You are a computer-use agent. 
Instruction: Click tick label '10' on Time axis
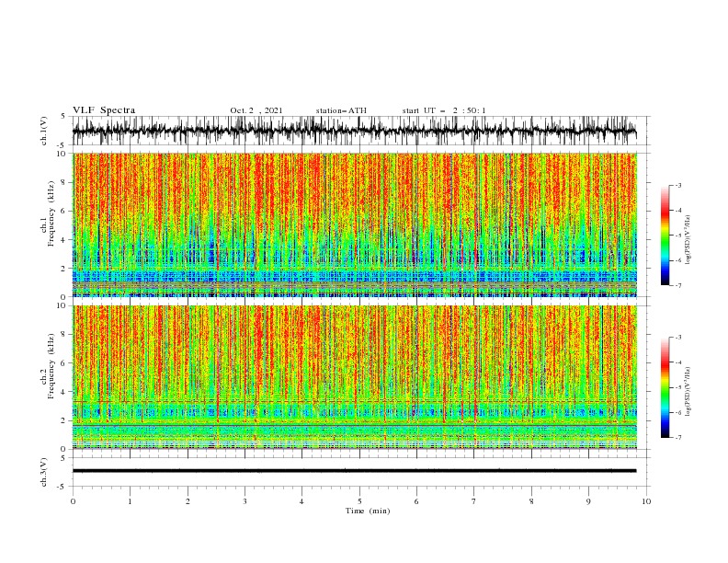[x=646, y=501]
